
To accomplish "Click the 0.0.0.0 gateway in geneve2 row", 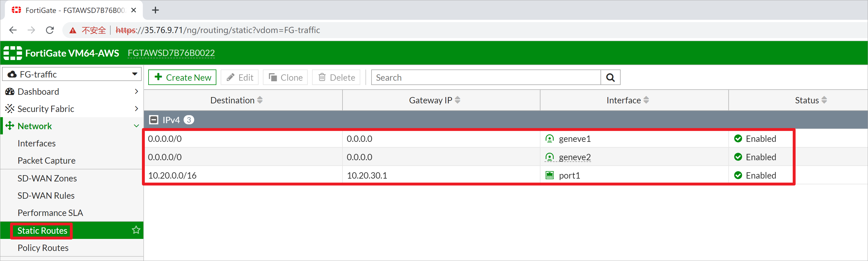I will coord(359,157).
